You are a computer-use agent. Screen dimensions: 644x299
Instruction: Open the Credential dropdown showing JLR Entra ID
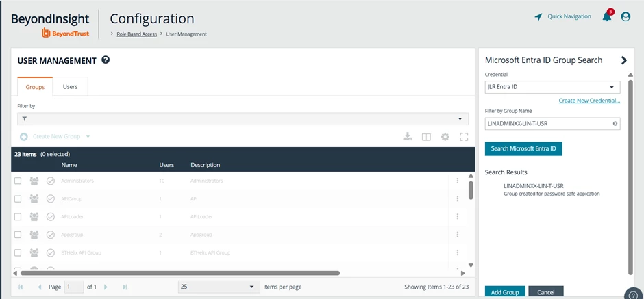552,87
